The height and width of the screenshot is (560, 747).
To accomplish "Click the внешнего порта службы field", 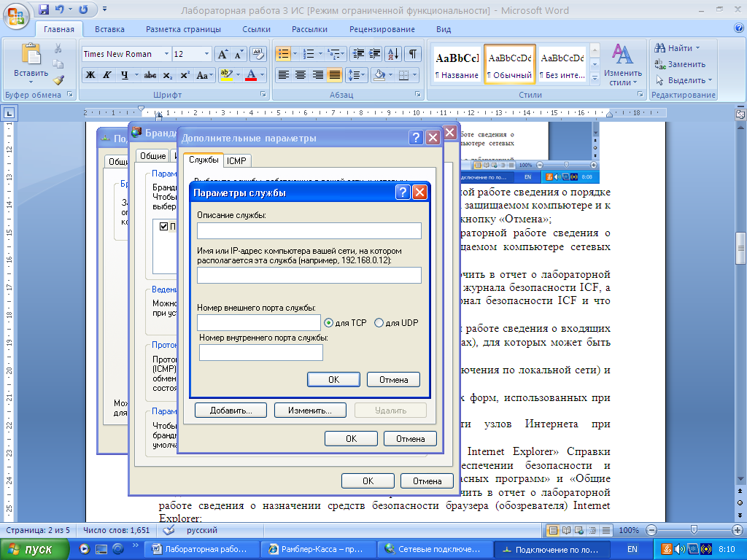I will (259, 322).
